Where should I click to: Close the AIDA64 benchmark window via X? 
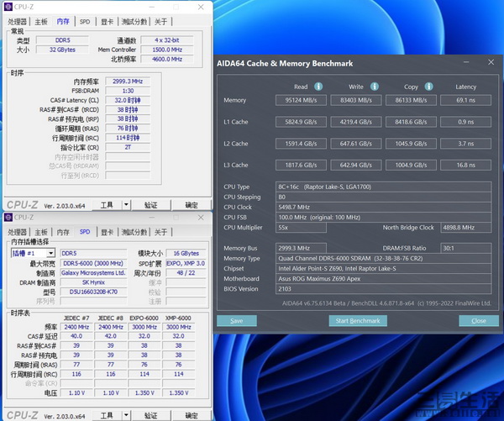click(x=491, y=62)
